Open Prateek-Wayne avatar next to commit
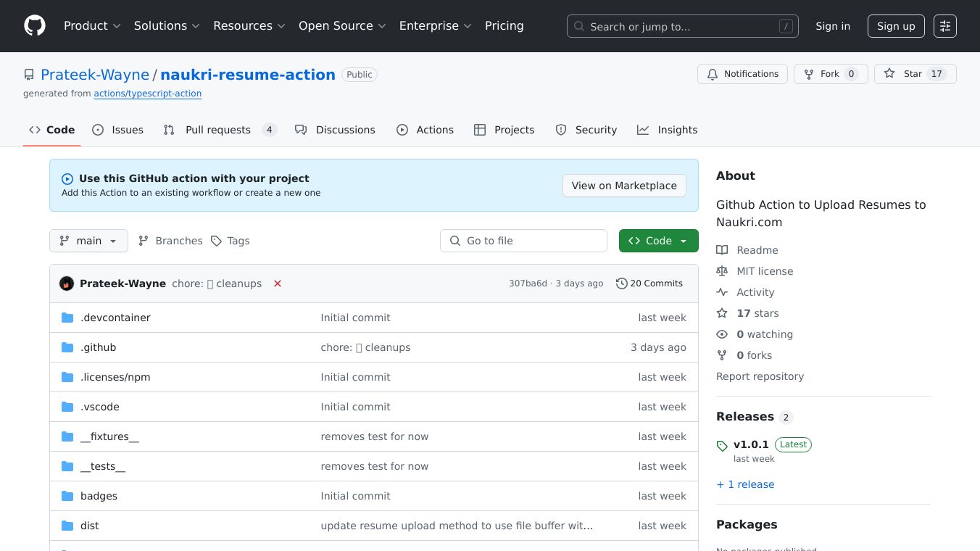The image size is (980, 551). 67,283
